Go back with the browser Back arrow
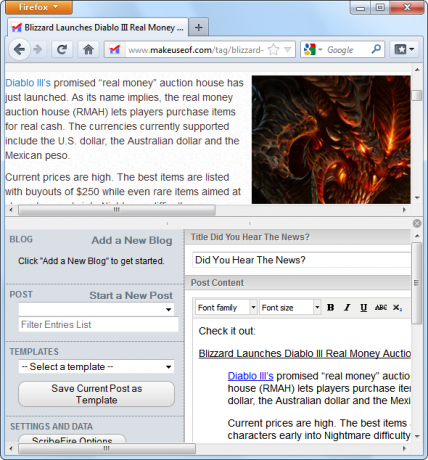 coord(19,49)
